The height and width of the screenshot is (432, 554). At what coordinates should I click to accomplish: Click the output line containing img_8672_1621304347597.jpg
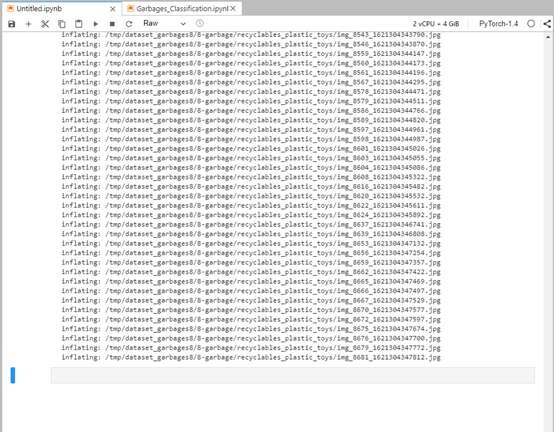pos(251,319)
